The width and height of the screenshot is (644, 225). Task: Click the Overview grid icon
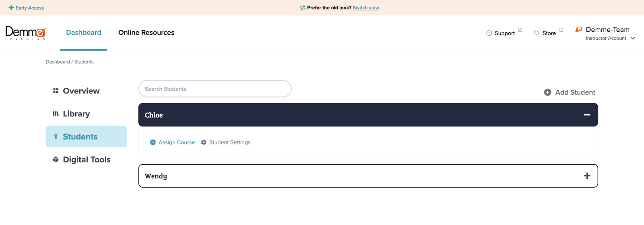56,91
